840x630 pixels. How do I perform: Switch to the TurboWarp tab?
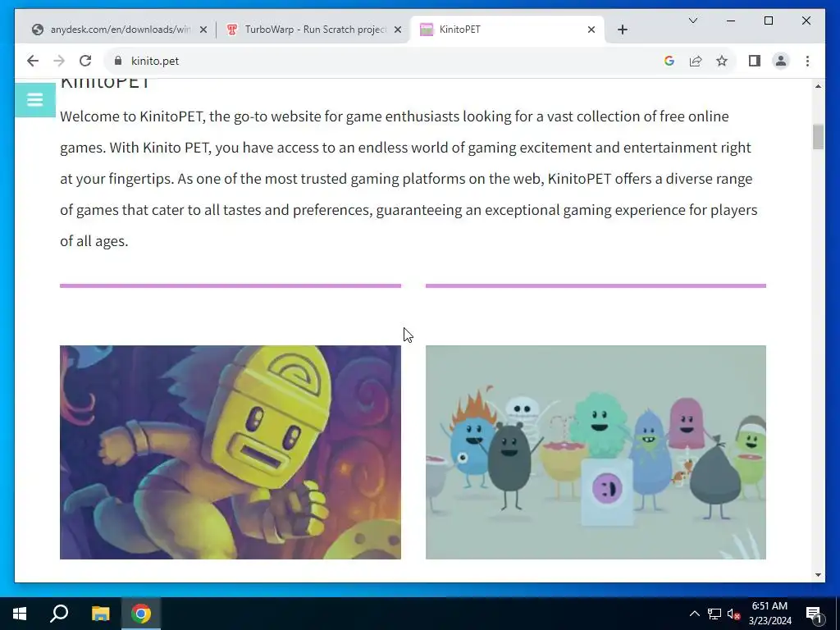(x=315, y=30)
